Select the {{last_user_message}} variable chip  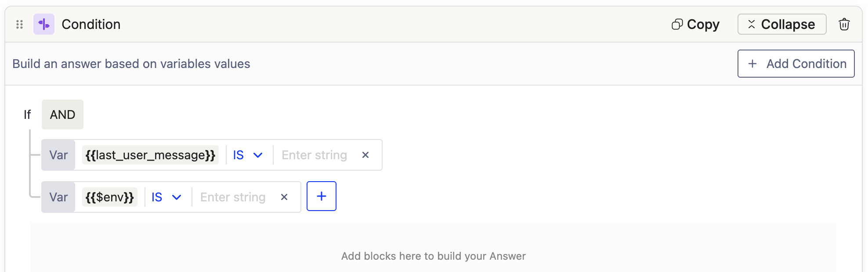click(150, 155)
